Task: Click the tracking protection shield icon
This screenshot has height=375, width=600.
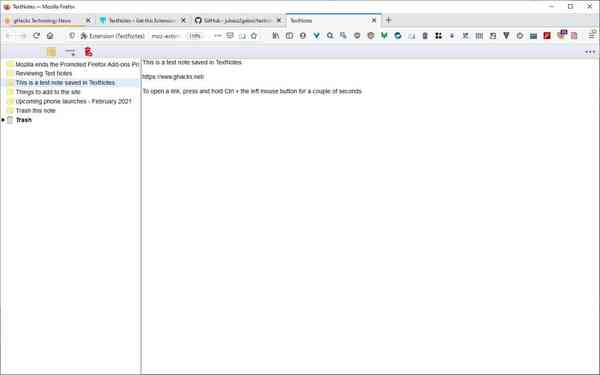Action: pyautogui.click(x=72, y=36)
